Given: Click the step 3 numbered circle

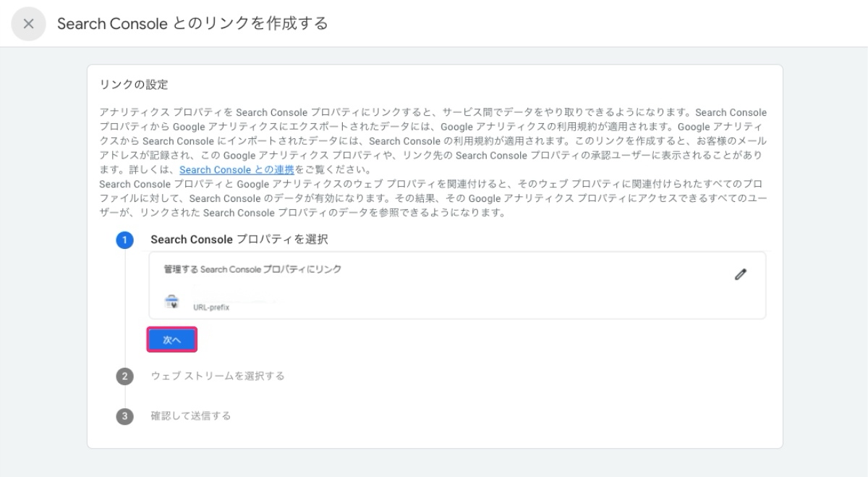Looking at the screenshot, I should point(124,415).
